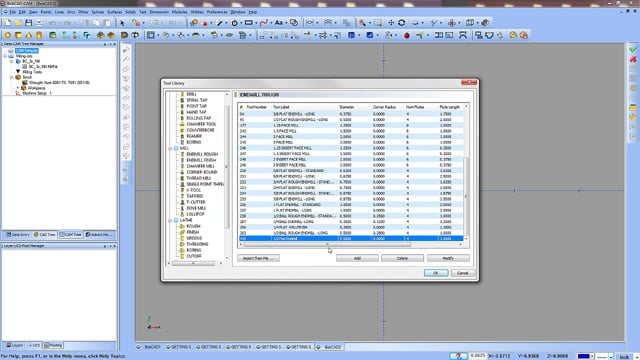The width and height of the screenshot is (640, 360).
Task: Collapse the Milling Job node in CAM tree
Action: (x=5, y=56)
